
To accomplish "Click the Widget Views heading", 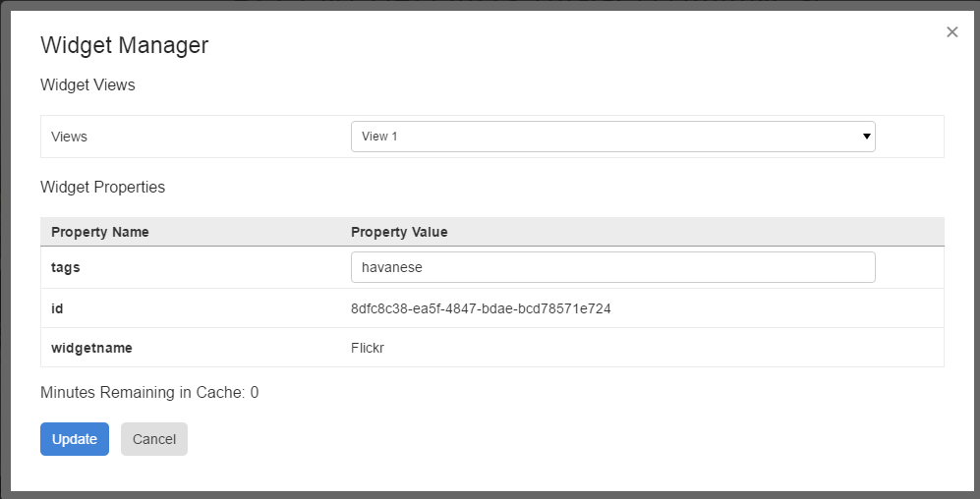I will [x=87, y=85].
